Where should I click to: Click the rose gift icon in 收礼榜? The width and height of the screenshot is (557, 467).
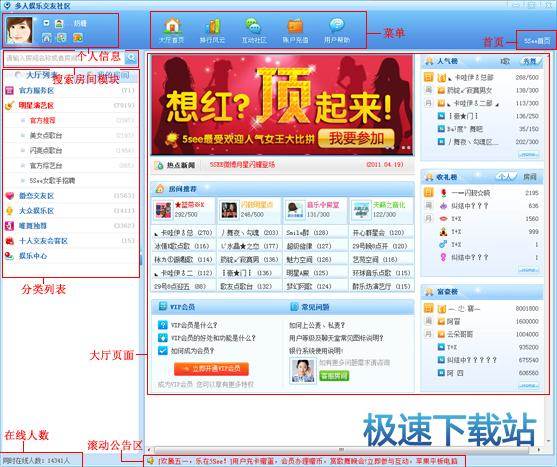443,193
